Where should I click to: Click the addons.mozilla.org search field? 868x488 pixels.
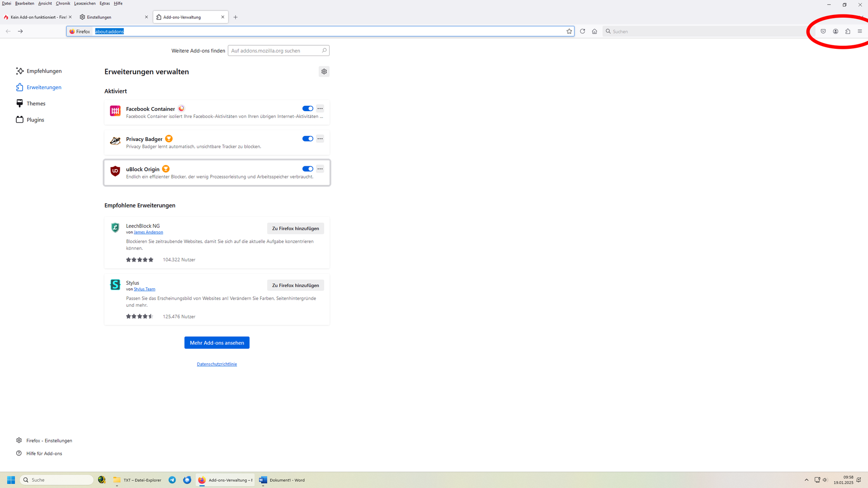tap(275, 51)
